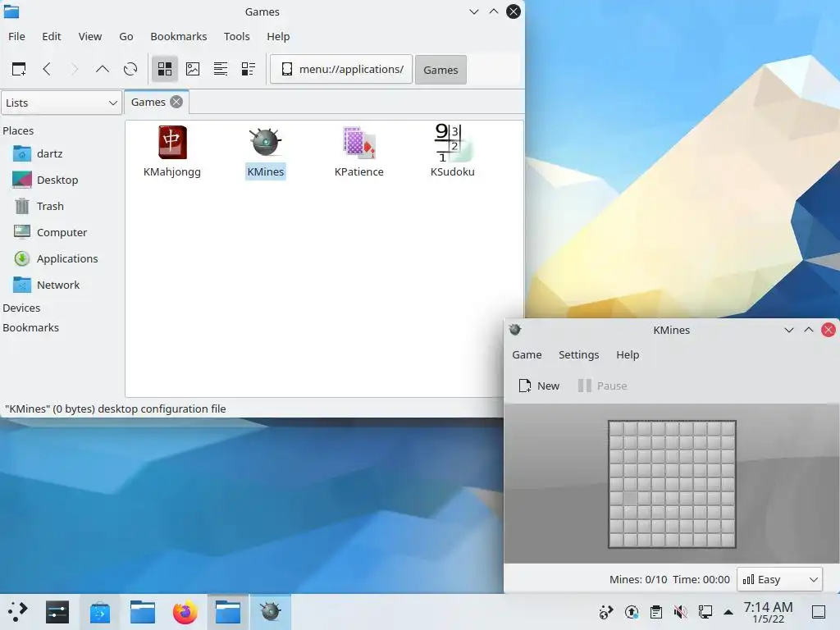This screenshot has width=840, height=630.
Task: Open the Easy difficulty dropdown
Action: (779, 580)
